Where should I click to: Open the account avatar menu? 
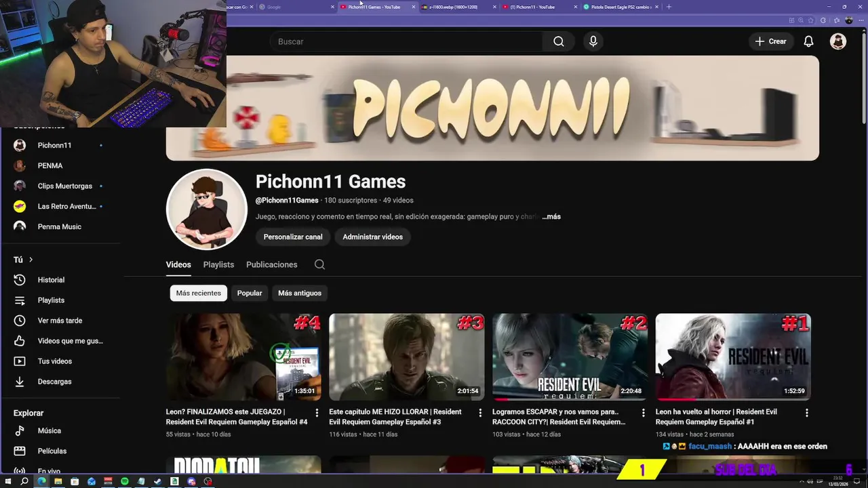(x=838, y=41)
